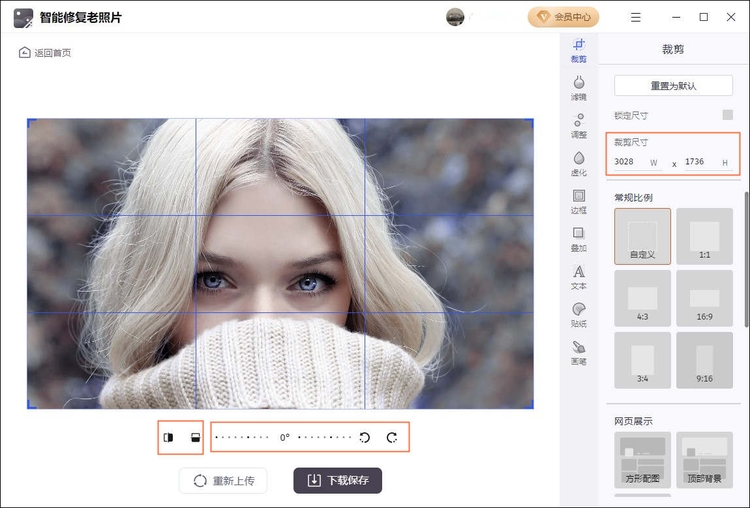Flip the image horizontally
Viewport: 750px width, 508px height.
pos(168,437)
